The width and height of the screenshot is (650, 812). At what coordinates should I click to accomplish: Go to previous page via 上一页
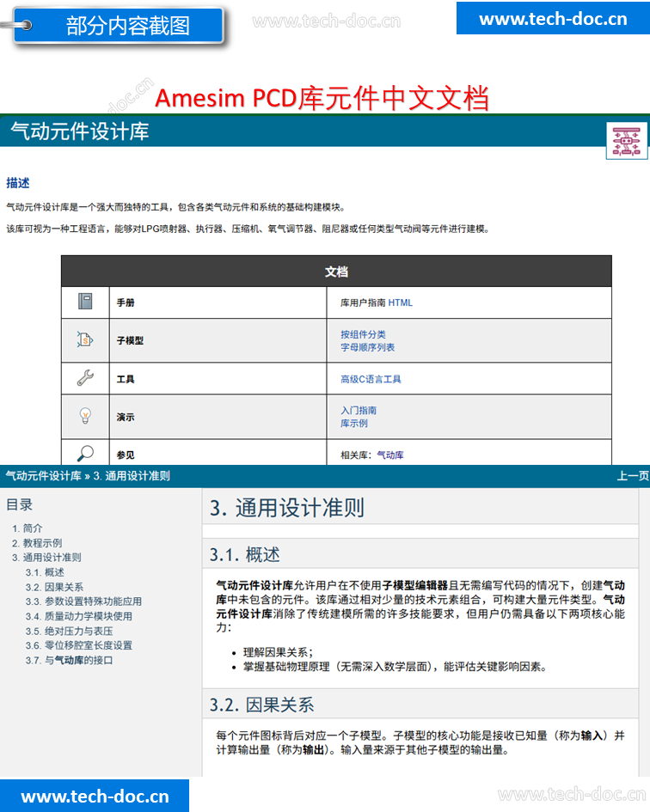click(633, 476)
